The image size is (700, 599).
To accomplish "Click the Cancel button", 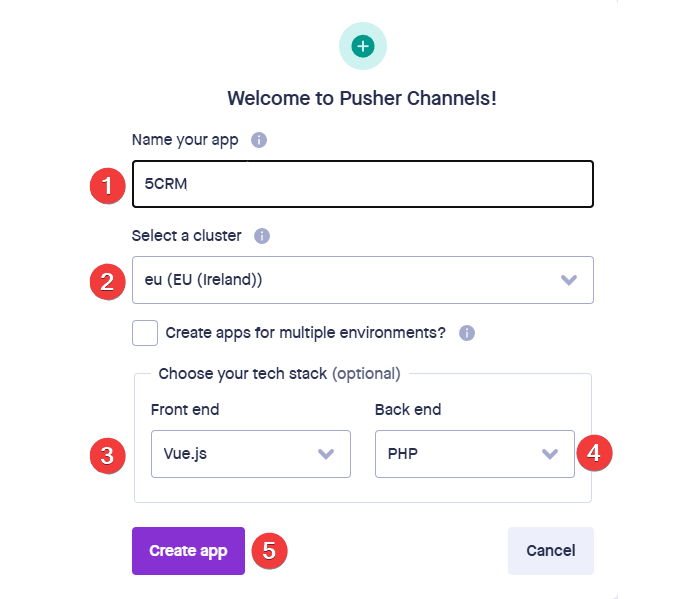I will point(551,551).
